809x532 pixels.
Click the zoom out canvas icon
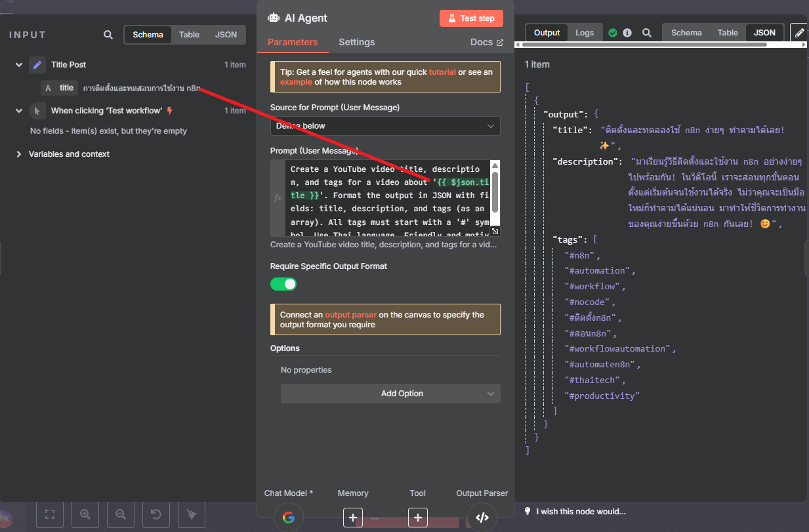[x=120, y=515]
